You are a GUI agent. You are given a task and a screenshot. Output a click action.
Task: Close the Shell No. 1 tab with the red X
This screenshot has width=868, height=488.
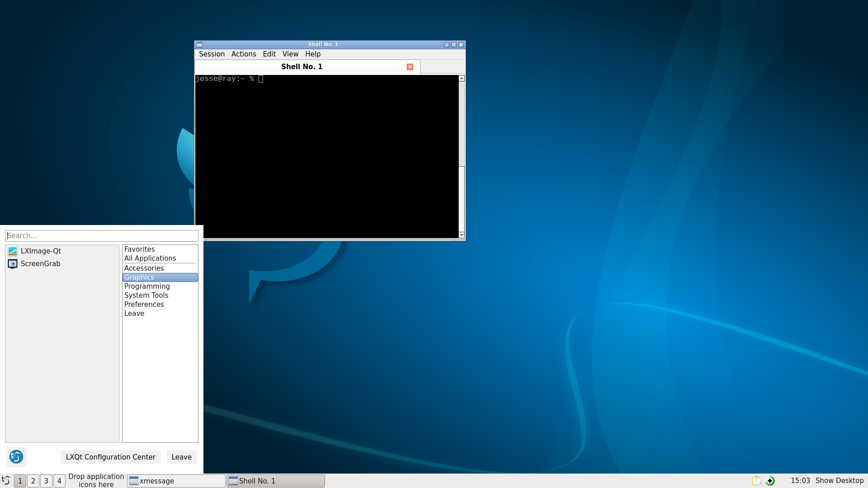(x=410, y=67)
